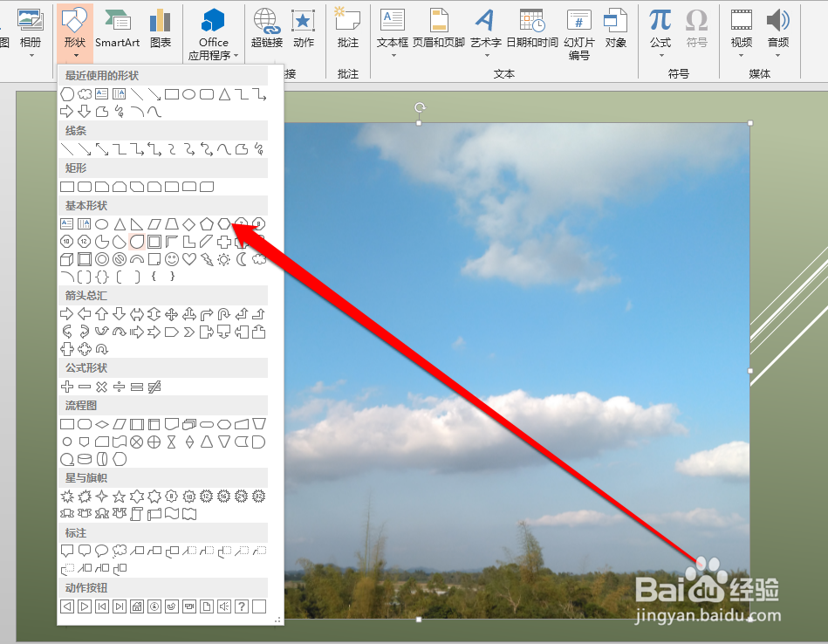Screen dimensions: 828x644
Task: Insert 日期和时间 date and time
Action: click(532, 29)
